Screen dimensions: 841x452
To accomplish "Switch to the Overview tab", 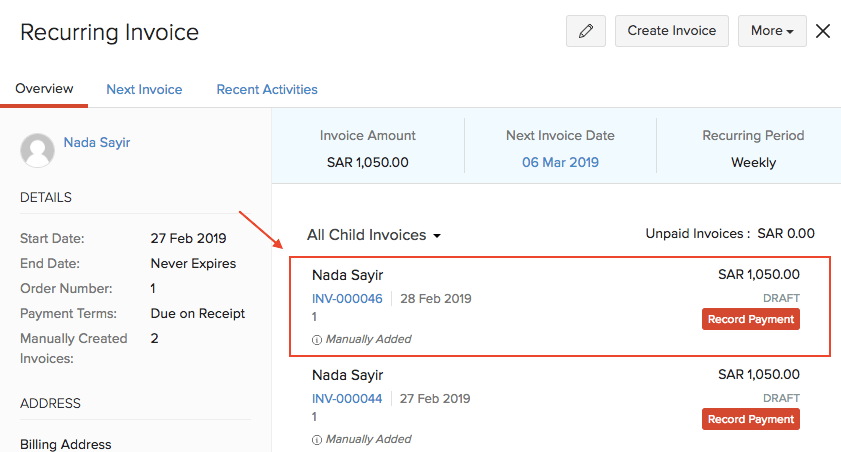I will pos(44,89).
